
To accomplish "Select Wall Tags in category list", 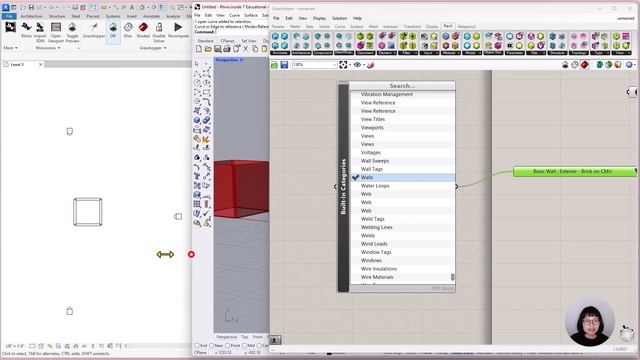I will 402,169.
